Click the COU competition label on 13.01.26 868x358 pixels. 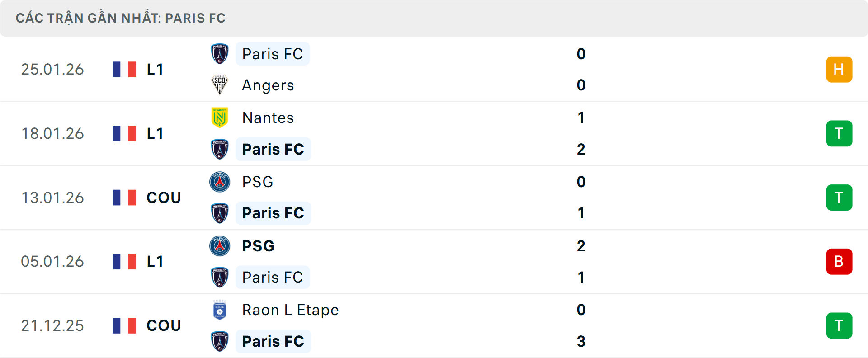point(164,198)
